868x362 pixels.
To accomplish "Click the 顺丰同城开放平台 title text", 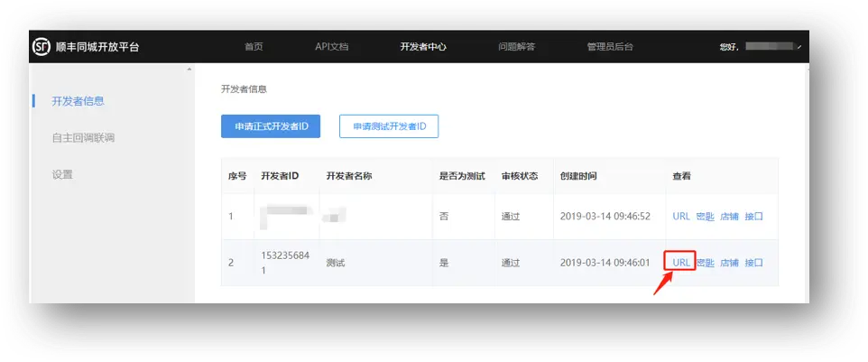I will (x=97, y=47).
